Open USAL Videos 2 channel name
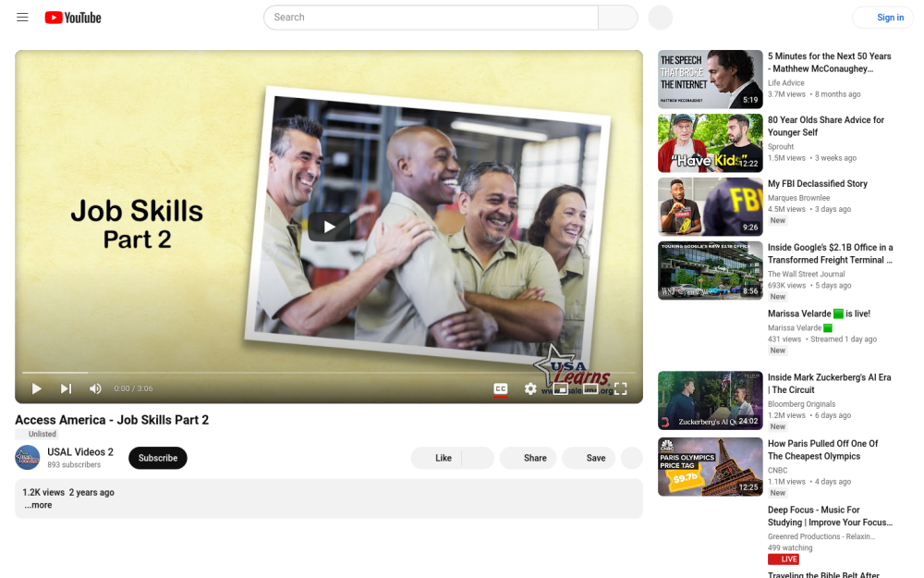Viewport: 924px width, 578px height. [x=80, y=452]
